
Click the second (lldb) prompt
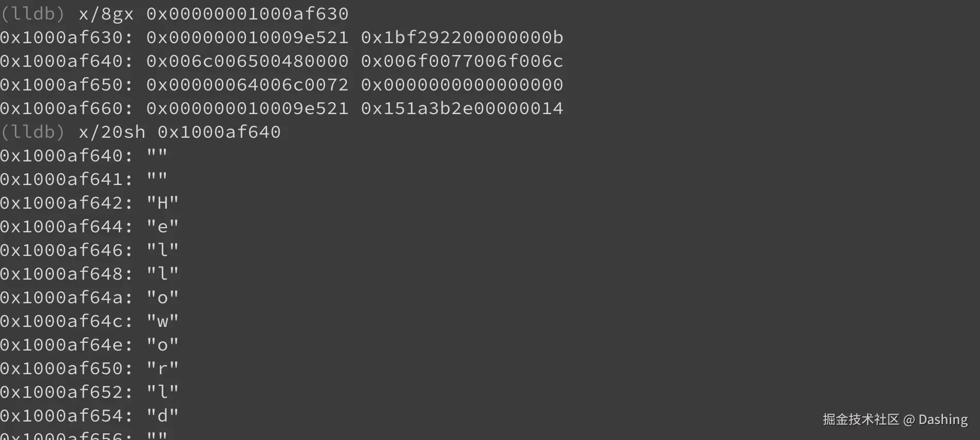coord(32,132)
